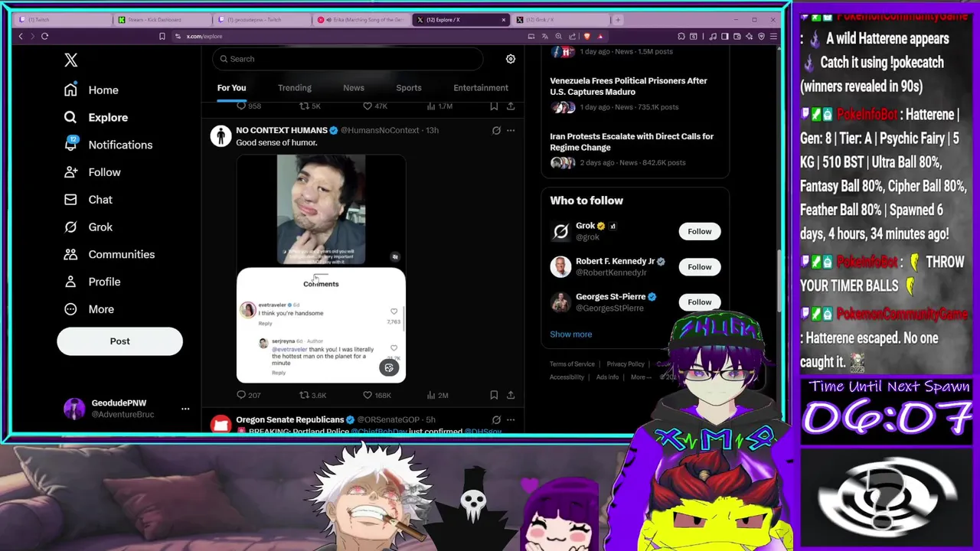980x551 pixels.
Task: Click the x.com/explore address bar
Action: click(204, 36)
